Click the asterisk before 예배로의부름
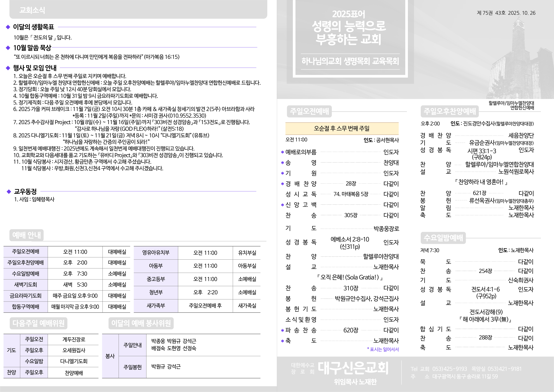This screenshot has height=392, width=554. (x=282, y=152)
